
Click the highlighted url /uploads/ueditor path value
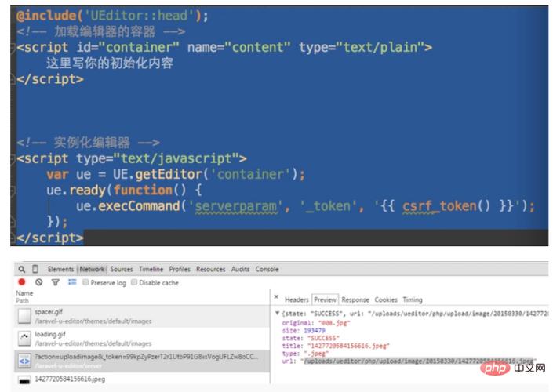coord(419,361)
